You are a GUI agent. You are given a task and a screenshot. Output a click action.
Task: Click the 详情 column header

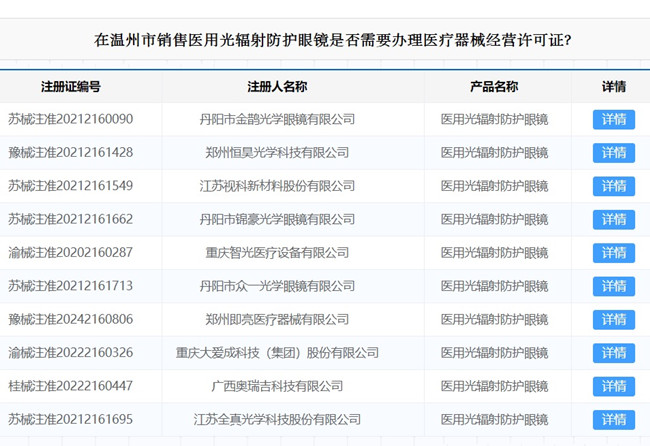[614, 87]
